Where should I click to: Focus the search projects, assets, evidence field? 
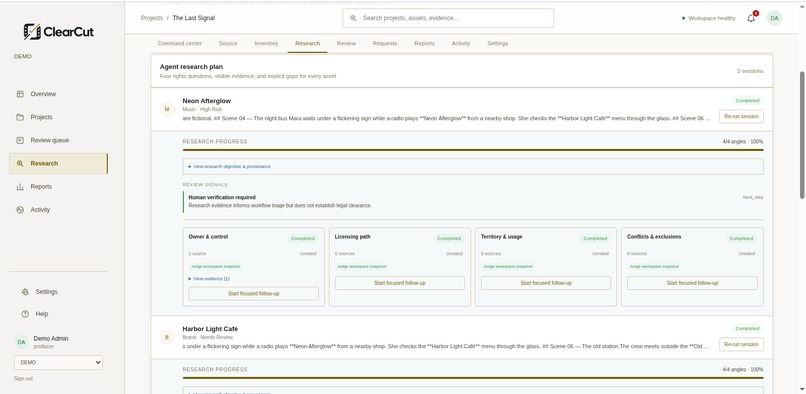coord(448,18)
